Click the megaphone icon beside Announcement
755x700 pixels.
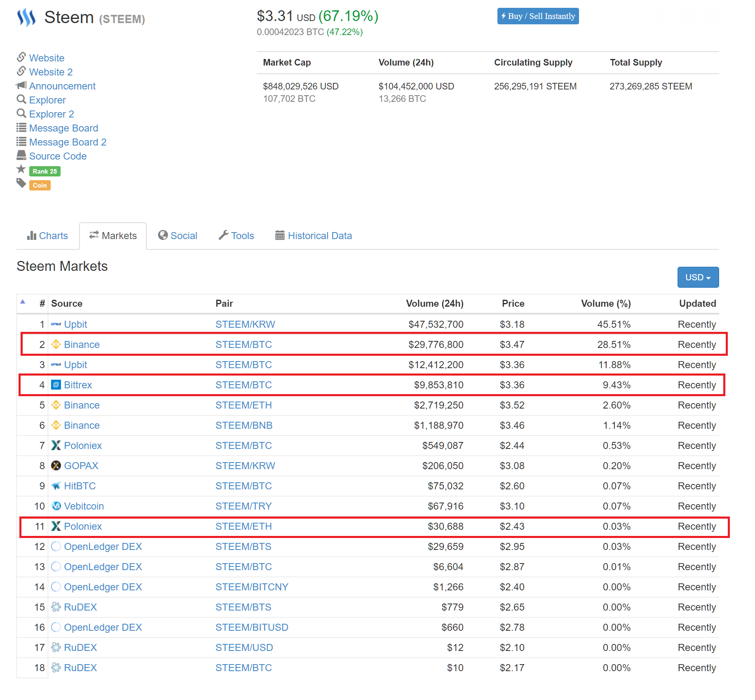click(x=21, y=85)
